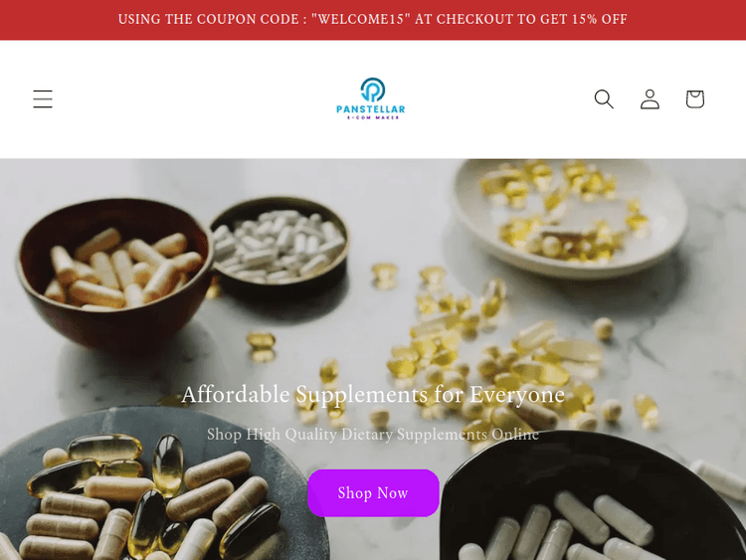Click the Shop High Quality Dietary Supplements subtitle
Image resolution: width=746 pixels, height=560 pixels.
tap(373, 434)
